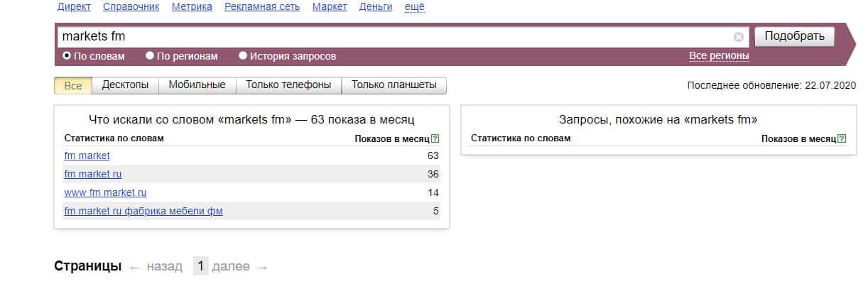The height and width of the screenshot is (284, 868).
Task: Click 'далее' next page control
Action: click(x=231, y=267)
